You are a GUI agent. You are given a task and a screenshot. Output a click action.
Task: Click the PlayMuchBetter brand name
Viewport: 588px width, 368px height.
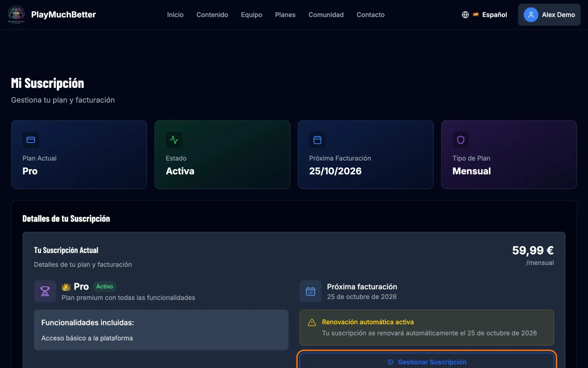coord(64,15)
